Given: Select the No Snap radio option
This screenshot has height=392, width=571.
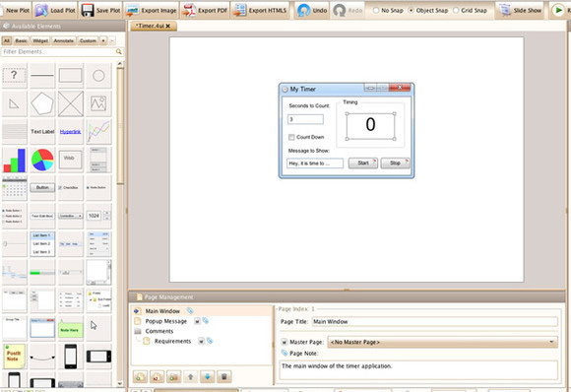Looking at the screenshot, I should (x=388, y=10).
